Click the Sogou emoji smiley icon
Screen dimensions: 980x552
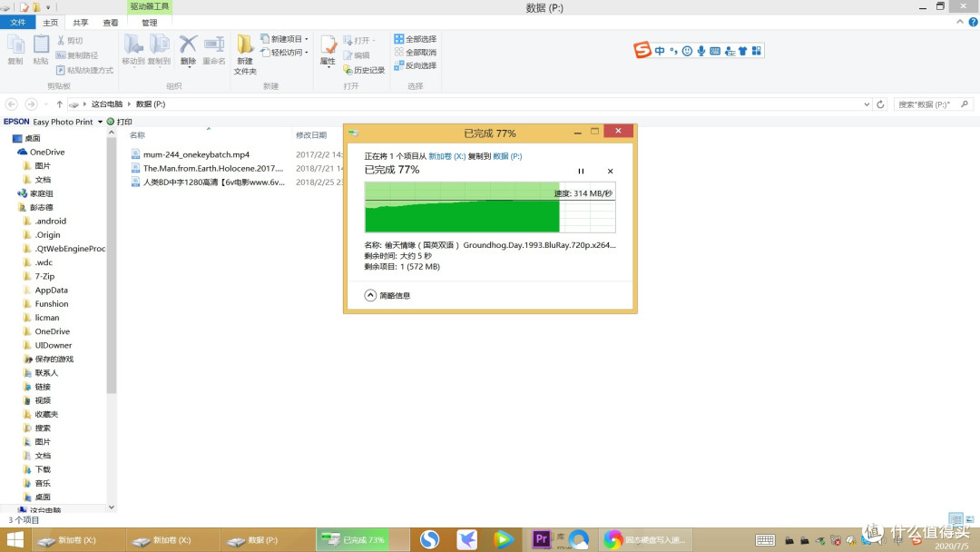point(687,51)
